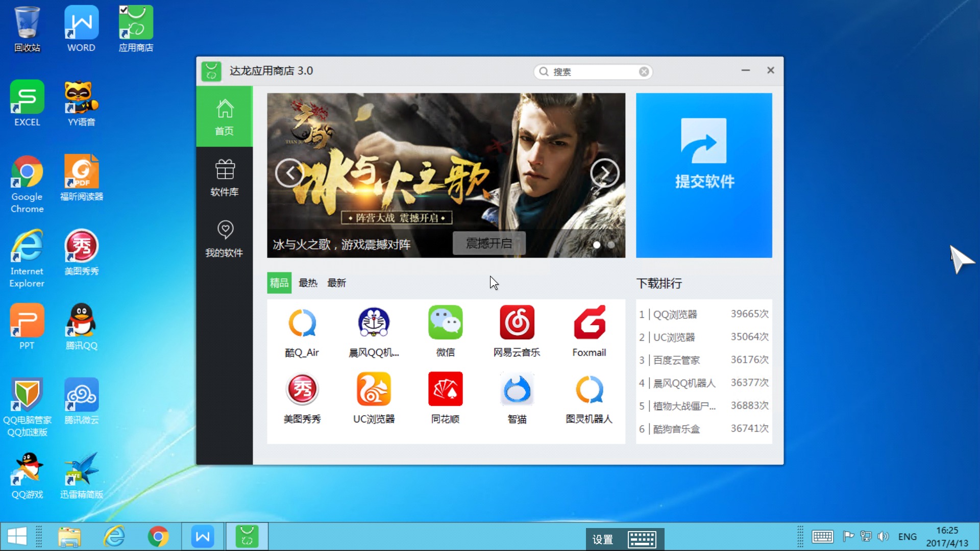The height and width of the screenshot is (551, 980).
Task: Select the 微信 app icon
Action: tap(445, 323)
